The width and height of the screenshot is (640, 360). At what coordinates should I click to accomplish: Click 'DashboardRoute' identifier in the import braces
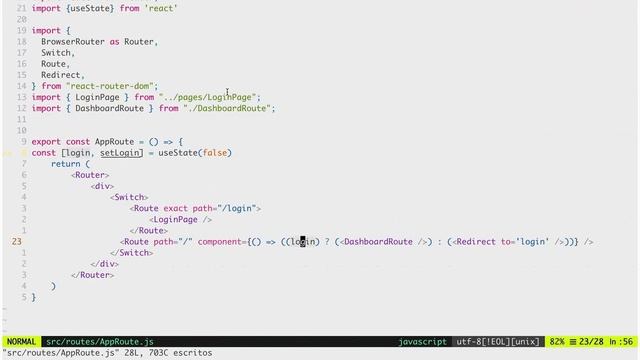109,108
